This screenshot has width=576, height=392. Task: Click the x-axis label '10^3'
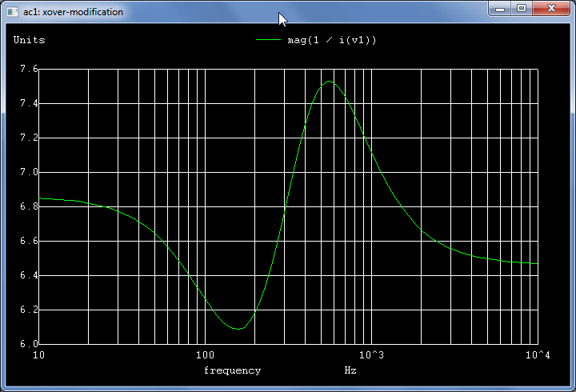(x=371, y=355)
